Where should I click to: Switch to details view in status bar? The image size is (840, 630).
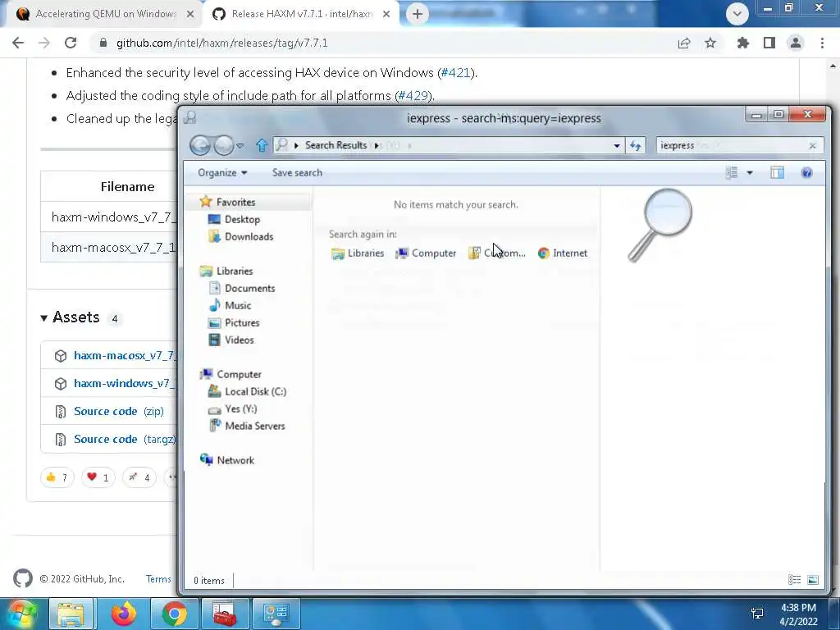pyautogui.click(x=794, y=580)
